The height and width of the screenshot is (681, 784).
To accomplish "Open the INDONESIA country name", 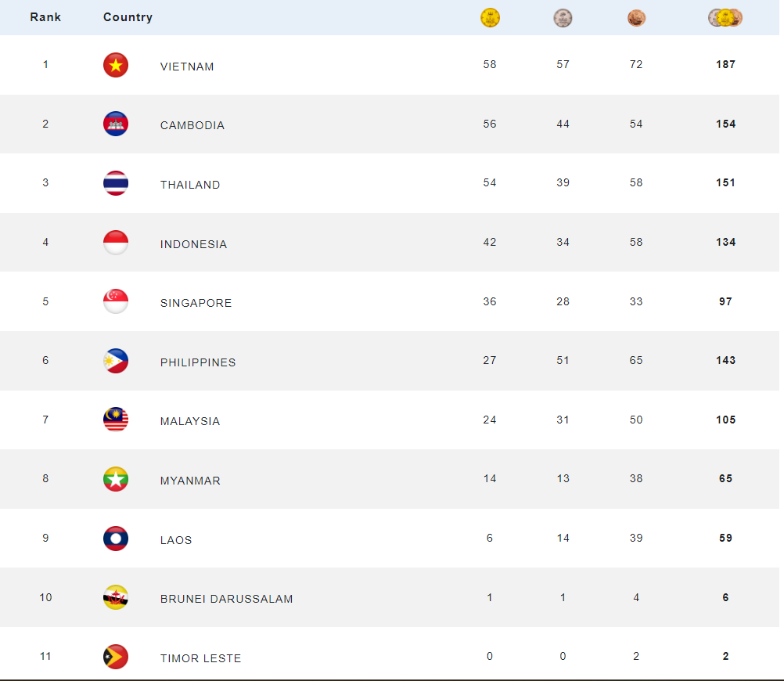I will [x=193, y=244].
